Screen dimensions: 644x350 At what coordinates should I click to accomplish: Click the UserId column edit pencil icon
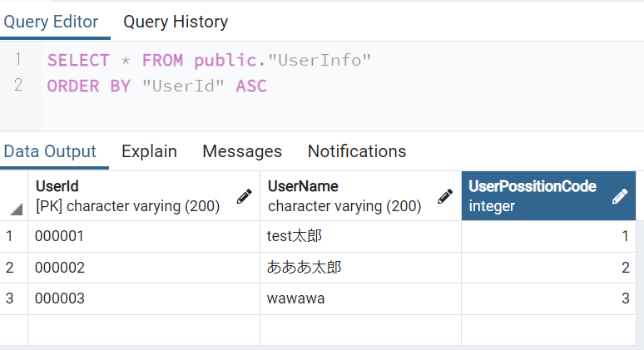[244, 196]
